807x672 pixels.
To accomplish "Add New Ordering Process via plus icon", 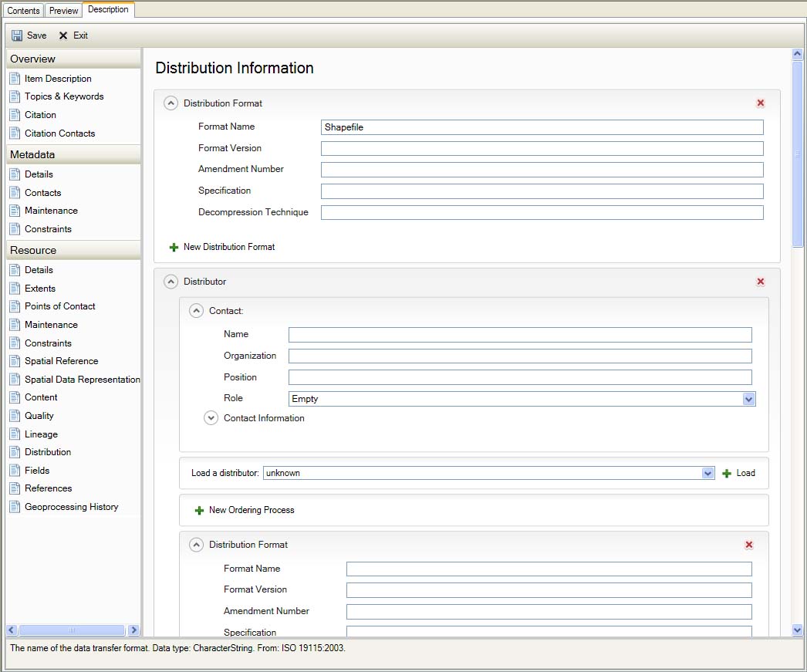I will 199,511.
